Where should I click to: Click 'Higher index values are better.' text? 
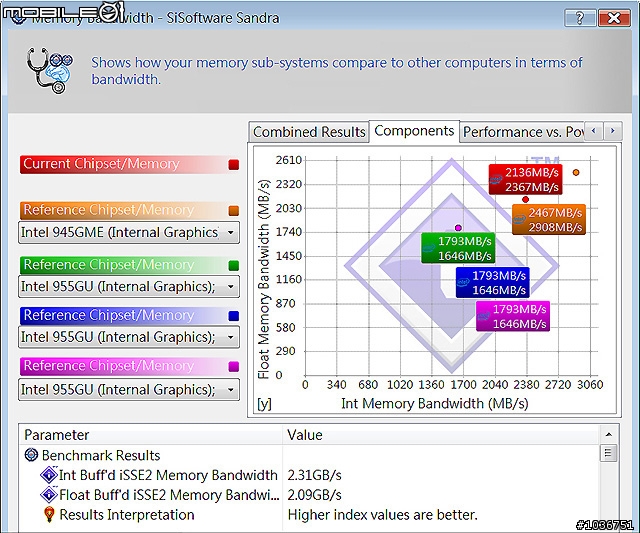point(382,515)
